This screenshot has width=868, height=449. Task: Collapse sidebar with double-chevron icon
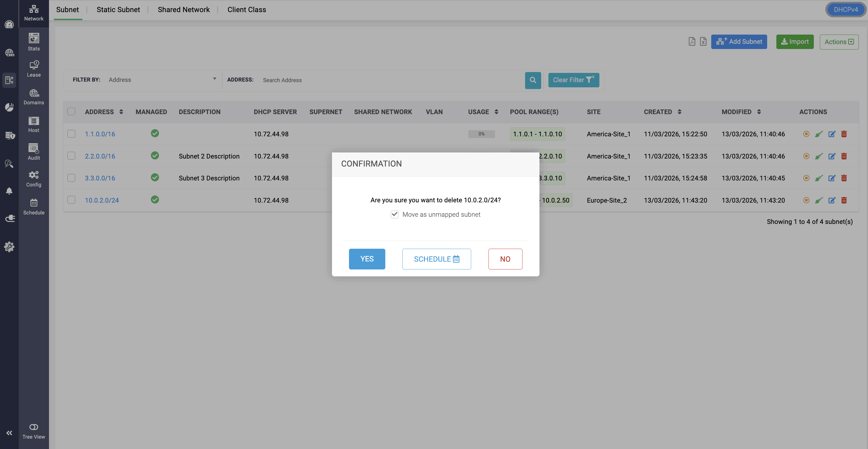tap(9, 433)
